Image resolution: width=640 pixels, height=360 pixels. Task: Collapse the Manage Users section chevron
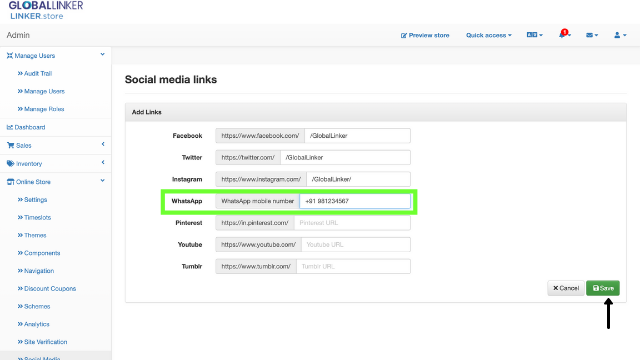tap(102, 54)
